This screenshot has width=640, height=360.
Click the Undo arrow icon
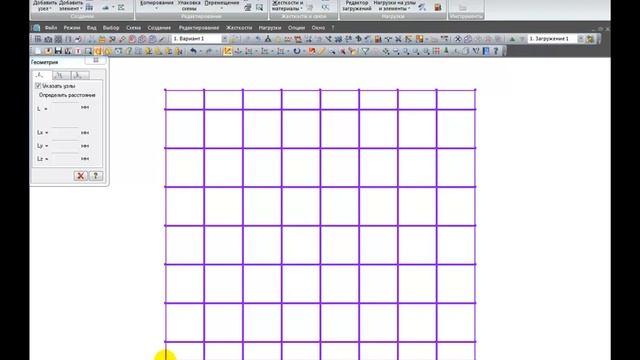click(193, 51)
